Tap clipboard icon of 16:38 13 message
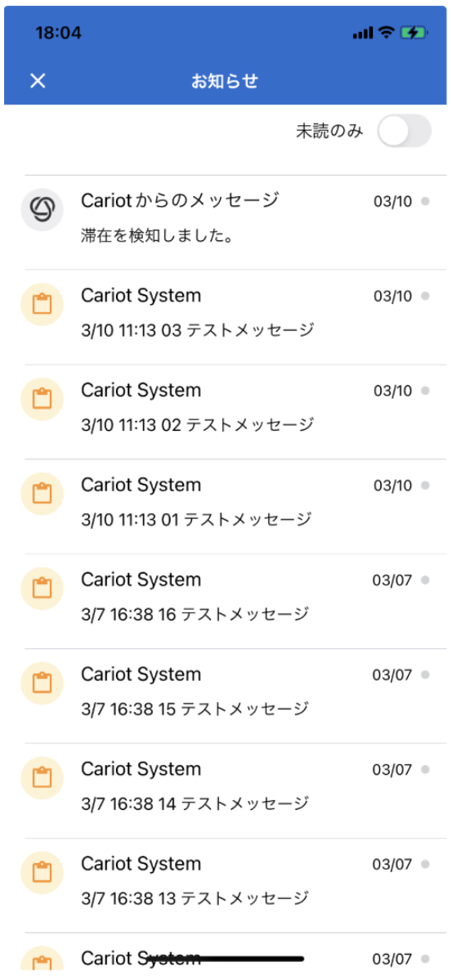The image size is (452, 980). point(43,872)
